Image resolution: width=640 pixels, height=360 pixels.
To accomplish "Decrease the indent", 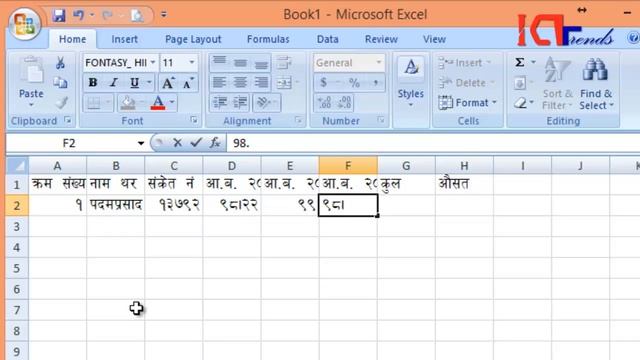I will click(220, 102).
